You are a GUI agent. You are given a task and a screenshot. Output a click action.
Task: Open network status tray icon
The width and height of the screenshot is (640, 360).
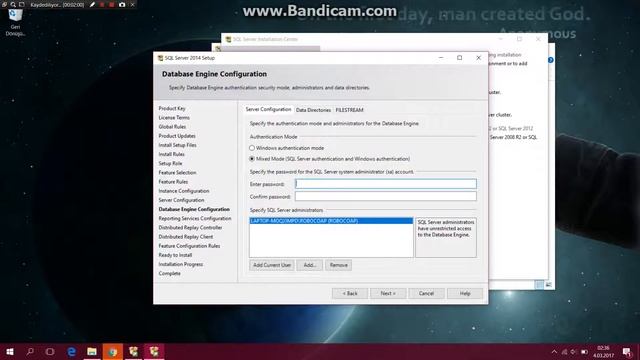(x=564, y=352)
